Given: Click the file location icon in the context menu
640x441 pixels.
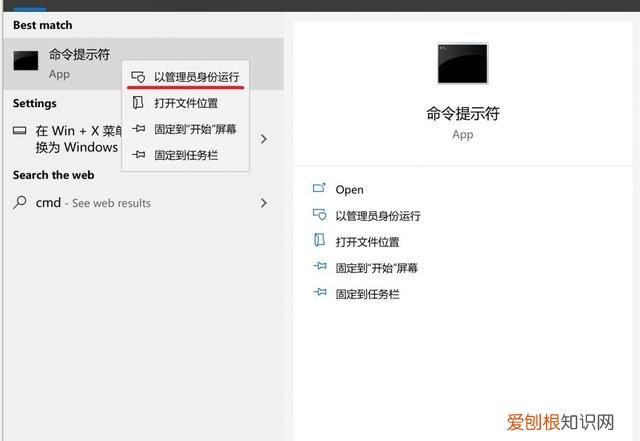Looking at the screenshot, I should [138, 102].
